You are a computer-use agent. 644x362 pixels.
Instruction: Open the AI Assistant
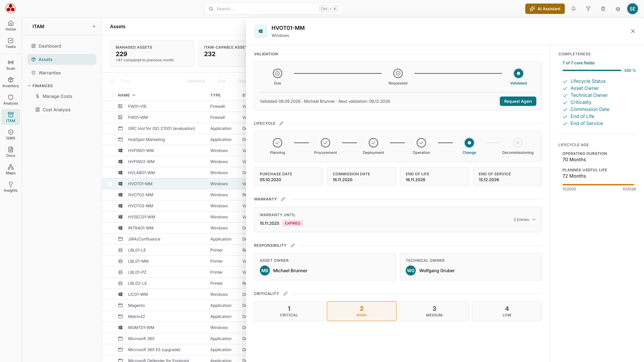[545, 9]
